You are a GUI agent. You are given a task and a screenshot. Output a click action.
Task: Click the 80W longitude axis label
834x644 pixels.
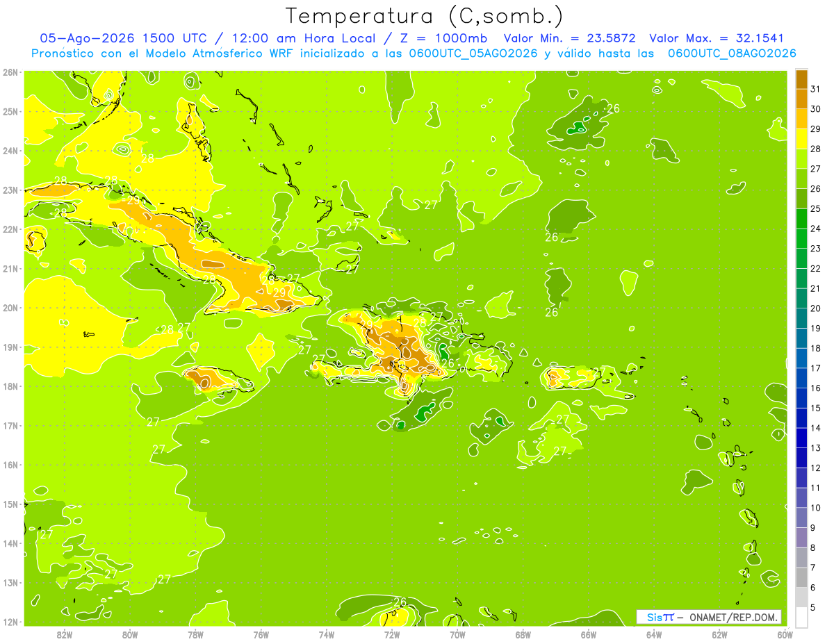pyautogui.click(x=130, y=634)
